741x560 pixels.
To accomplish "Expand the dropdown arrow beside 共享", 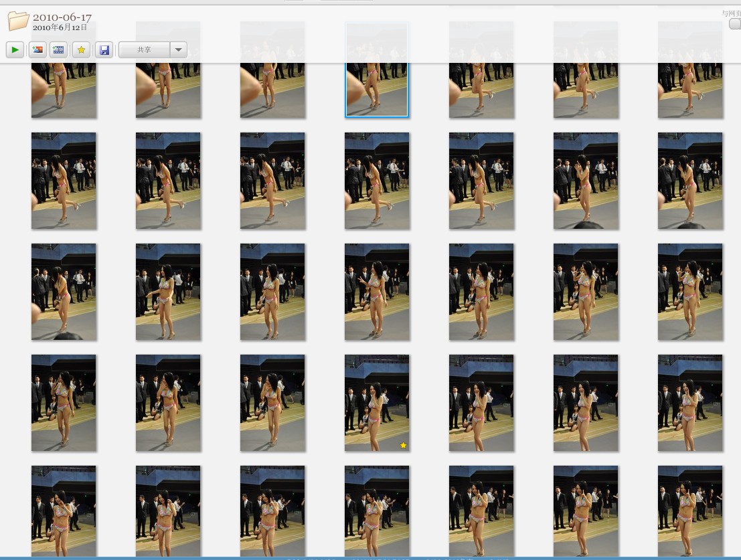I will (179, 50).
